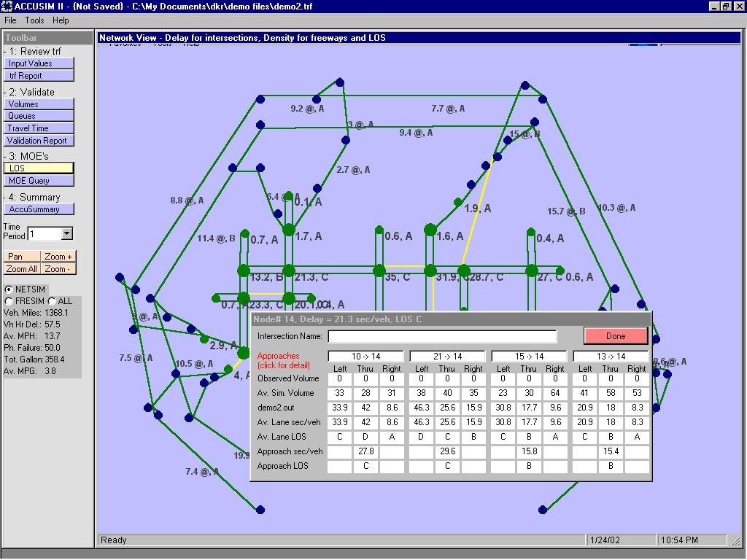This screenshot has width=747, height=560.
Task: Open the File menu
Action: pos(9,20)
